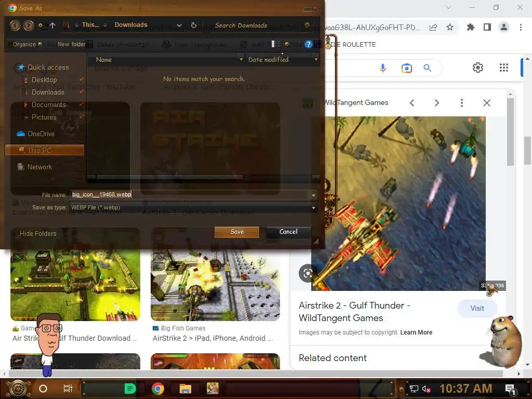532x399 pixels.
Task: Select Downloads in navigation pane
Action: [47, 92]
